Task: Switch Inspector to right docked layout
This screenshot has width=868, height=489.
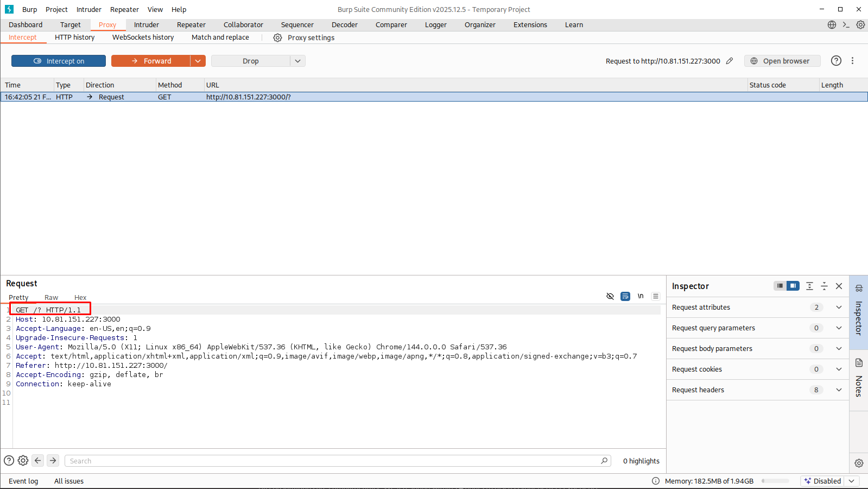Action: 793,286
